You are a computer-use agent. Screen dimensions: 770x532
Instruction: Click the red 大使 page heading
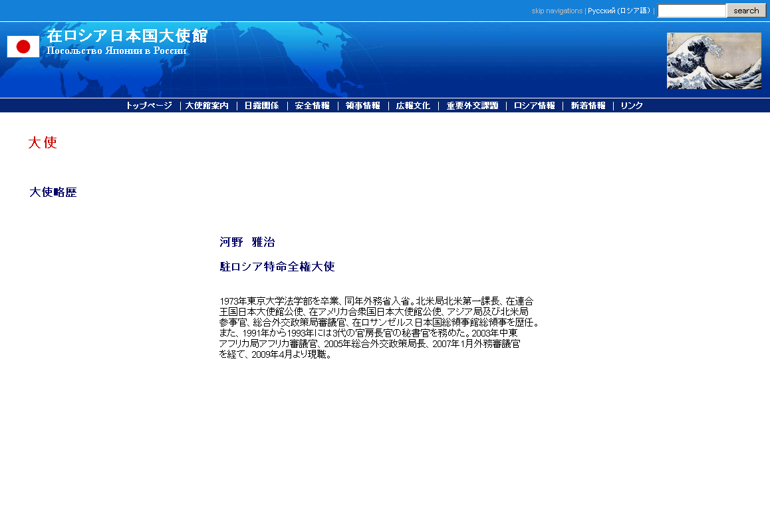(x=43, y=142)
